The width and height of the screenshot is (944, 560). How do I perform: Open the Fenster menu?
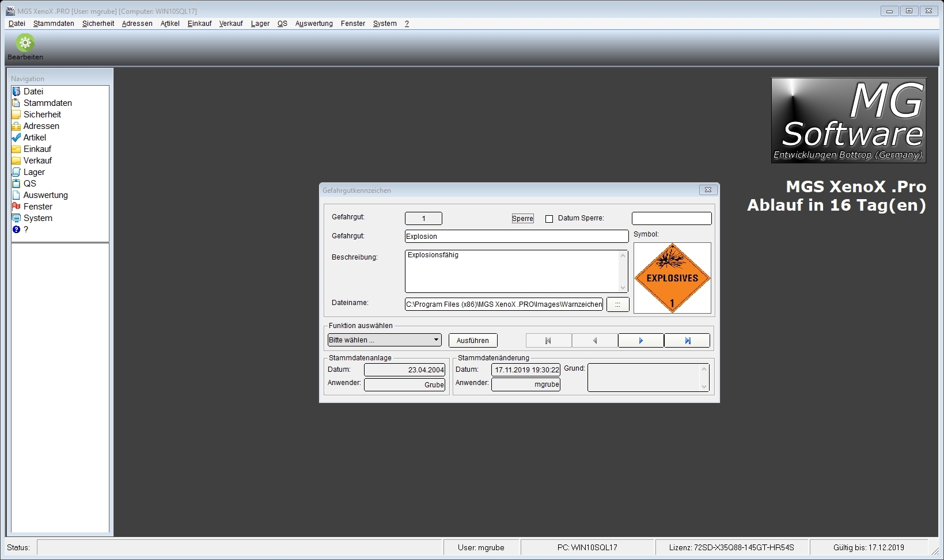coord(353,24)
